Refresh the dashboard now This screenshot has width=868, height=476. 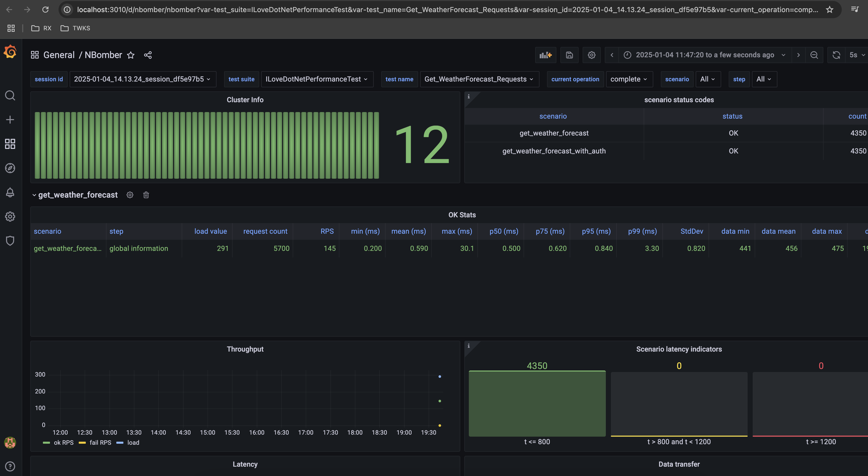click(836, 55)
